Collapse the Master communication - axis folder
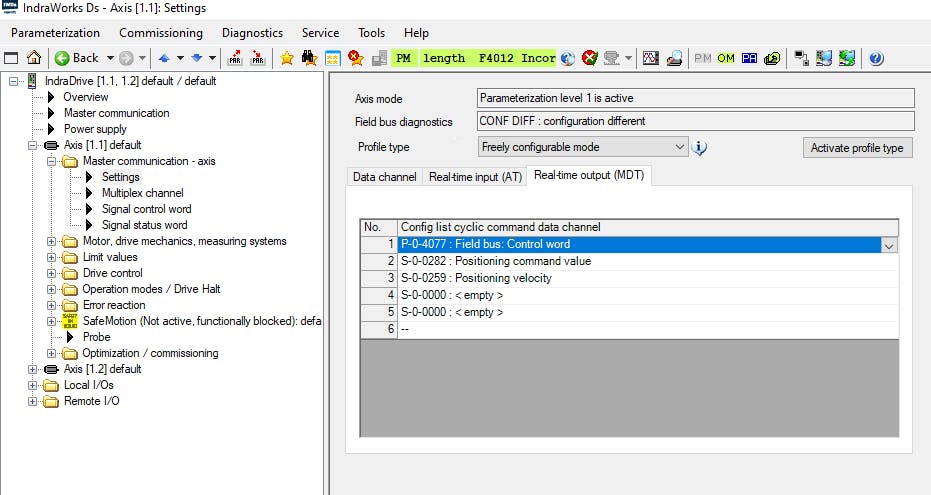This screenshot has width=931, height=495. point(52,161)
